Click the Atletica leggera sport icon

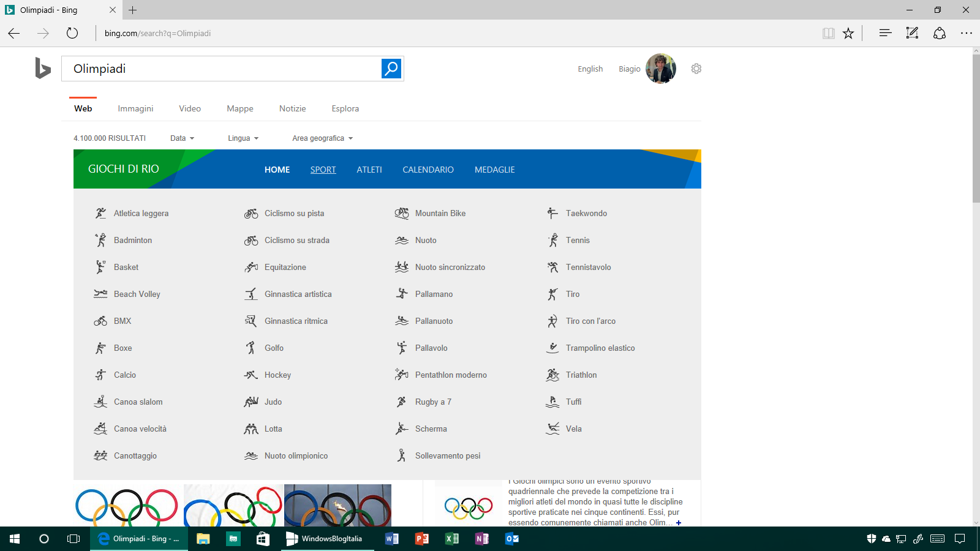click(100, 213)
